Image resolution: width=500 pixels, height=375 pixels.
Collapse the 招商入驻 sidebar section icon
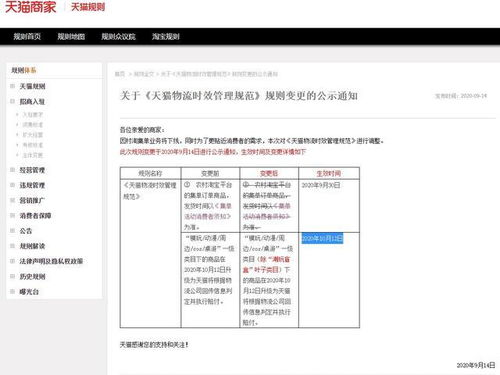pos(13,101)
